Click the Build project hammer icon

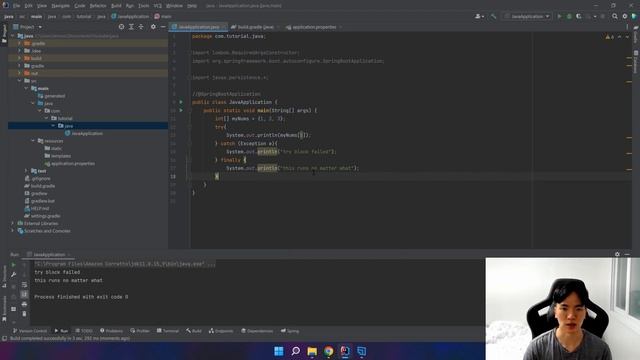point(493,16)
